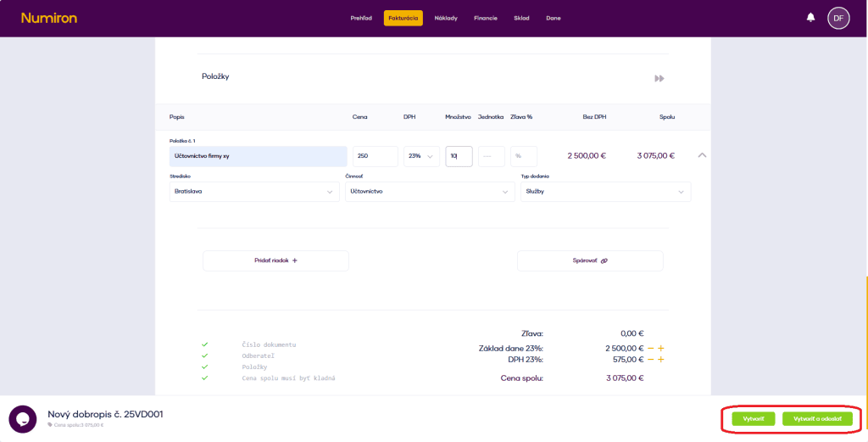Expand the Činnosť dropdown showing Účtovníctvo
868x442 pixels.
429,192
